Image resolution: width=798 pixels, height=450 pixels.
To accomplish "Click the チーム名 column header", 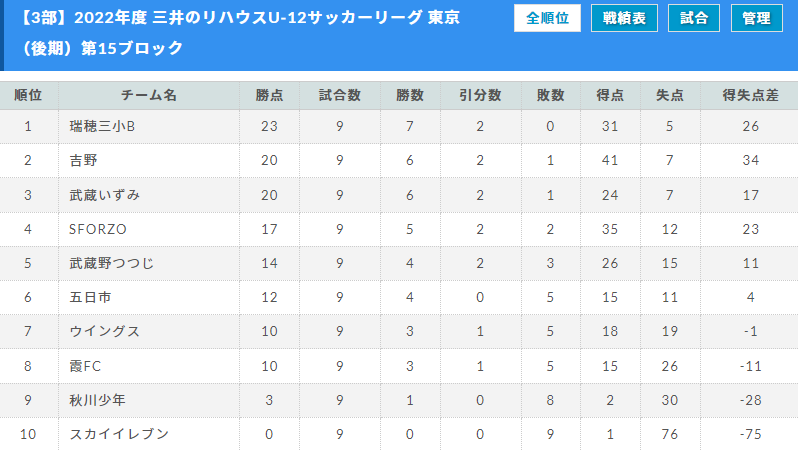I will click(x=149, y=95).
